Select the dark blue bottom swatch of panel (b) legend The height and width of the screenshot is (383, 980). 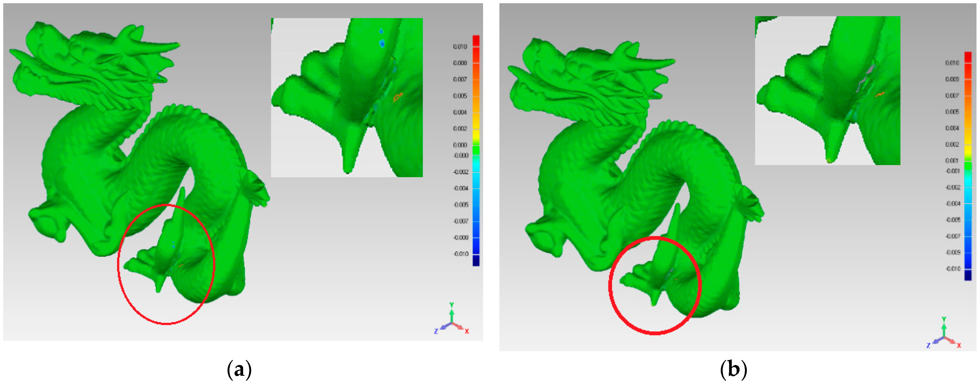(968, 275)
